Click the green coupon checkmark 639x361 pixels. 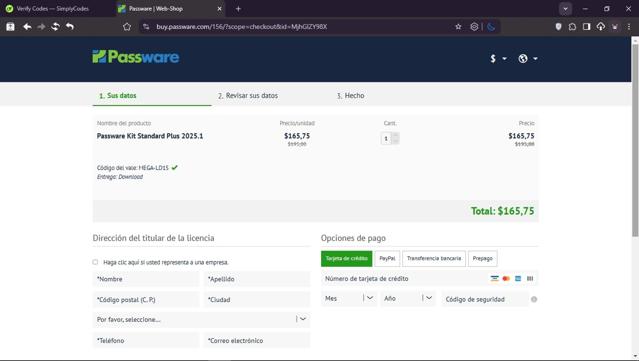pos(174,167)
